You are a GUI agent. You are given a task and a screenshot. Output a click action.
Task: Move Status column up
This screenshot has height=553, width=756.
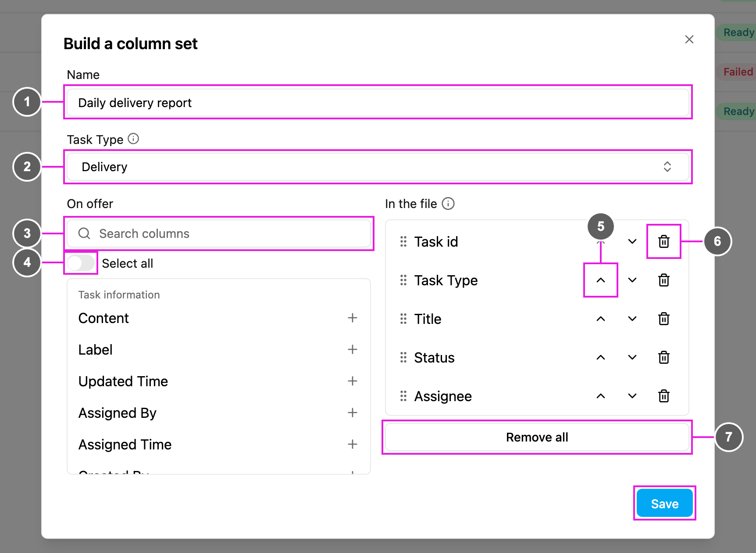pos(601,357)
